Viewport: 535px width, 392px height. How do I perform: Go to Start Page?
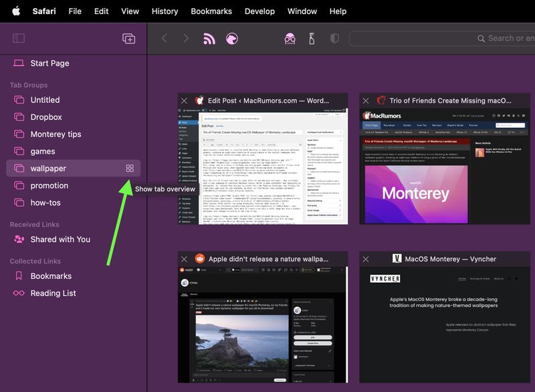pos(49,63)
